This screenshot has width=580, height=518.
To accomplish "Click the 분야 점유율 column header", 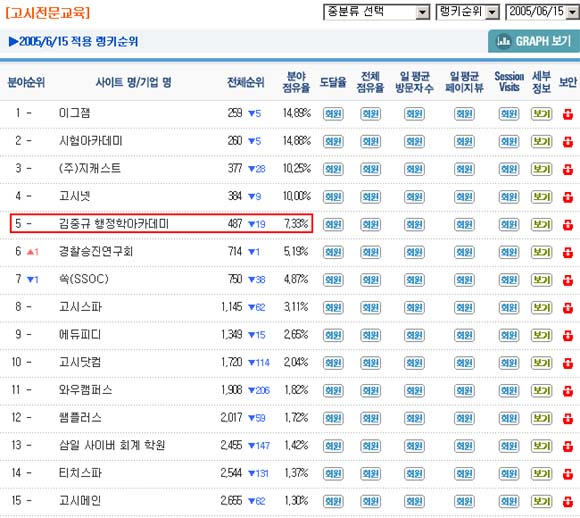I will [296, 82].
